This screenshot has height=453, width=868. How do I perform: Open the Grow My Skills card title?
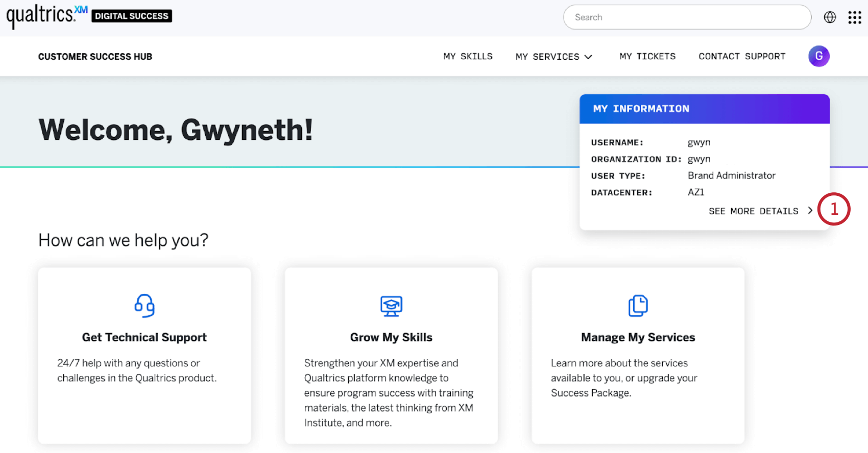[x=391, y=337]
